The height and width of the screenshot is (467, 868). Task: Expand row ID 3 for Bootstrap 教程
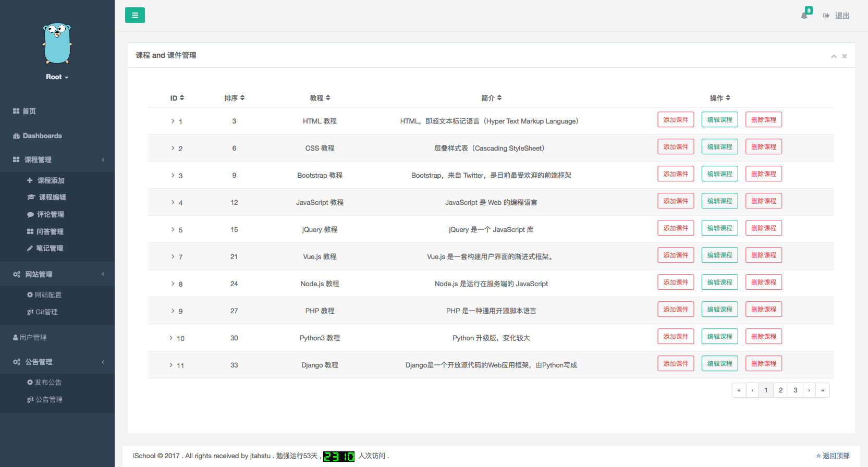tap(173, 175)
